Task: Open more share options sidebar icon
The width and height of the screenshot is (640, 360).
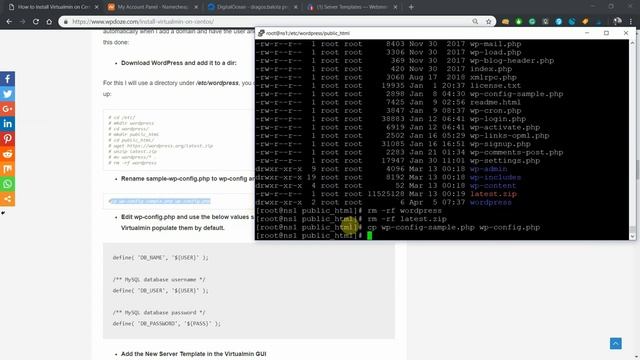Action: (x=7, y=199)
